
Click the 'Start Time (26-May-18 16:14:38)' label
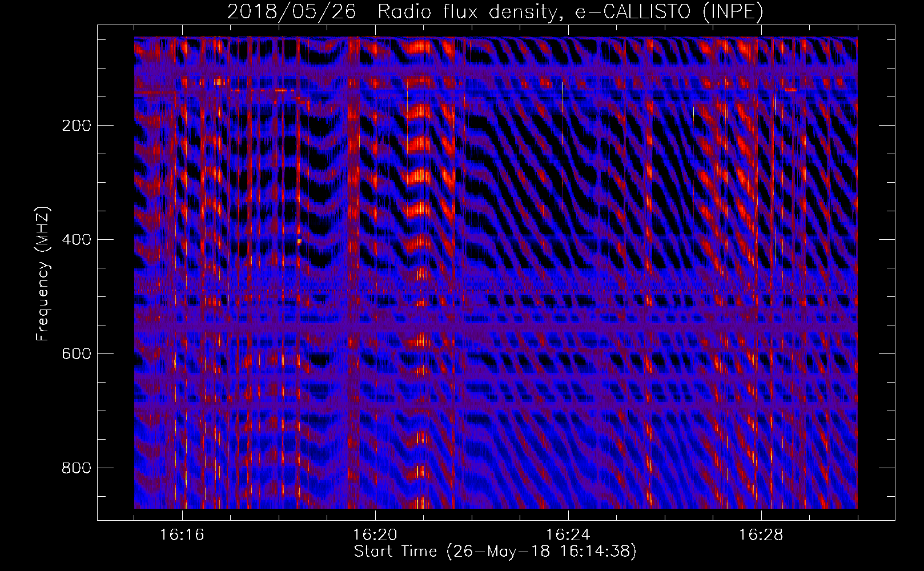coord(495,552)
